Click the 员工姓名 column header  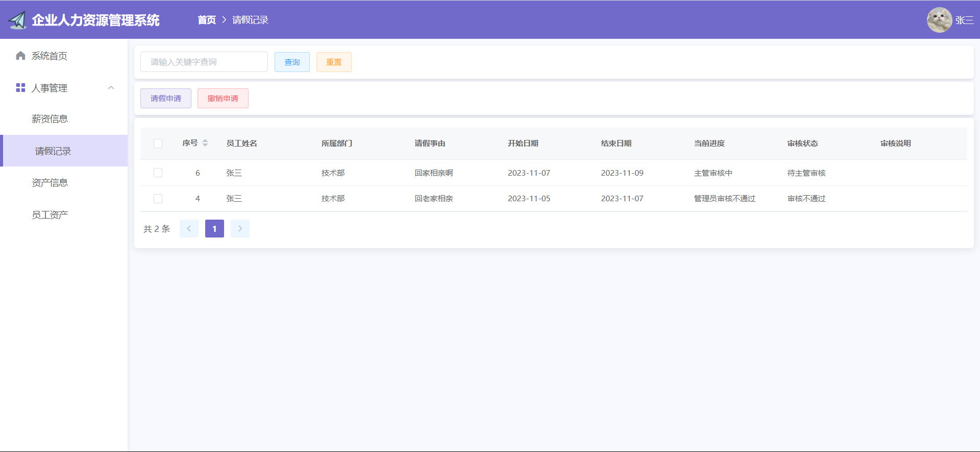click(x=242, y=144)
